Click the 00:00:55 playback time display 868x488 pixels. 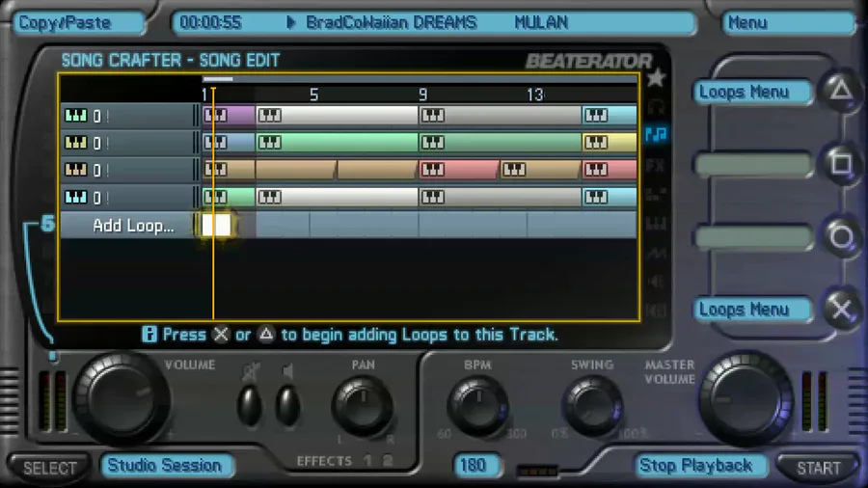210,23
